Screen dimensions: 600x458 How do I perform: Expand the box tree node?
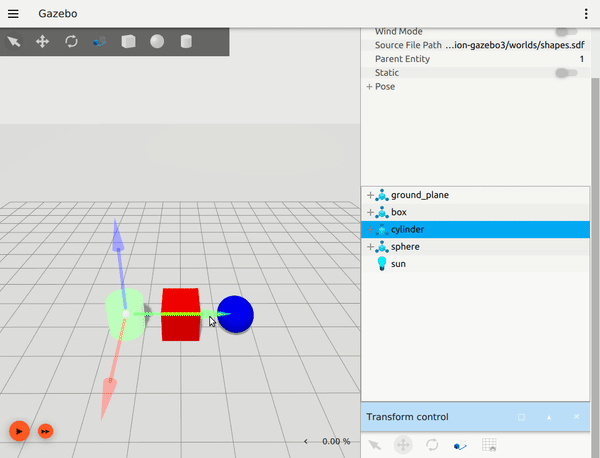tap(370, 212)
